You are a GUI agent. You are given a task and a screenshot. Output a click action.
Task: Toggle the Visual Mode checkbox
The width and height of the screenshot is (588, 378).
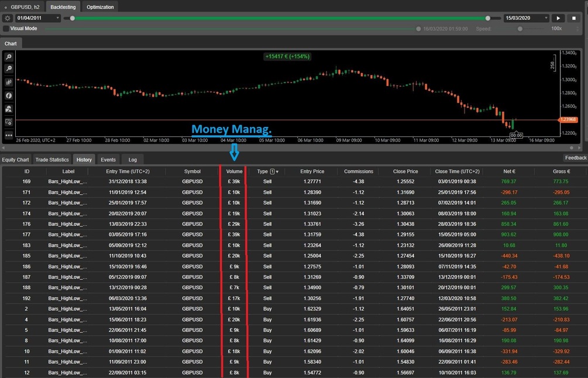point(6,29)
